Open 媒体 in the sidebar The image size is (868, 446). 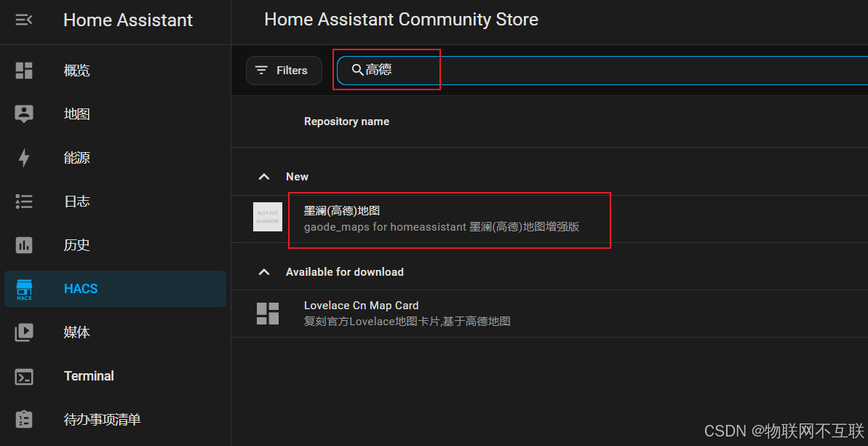(x=115, y=332)
